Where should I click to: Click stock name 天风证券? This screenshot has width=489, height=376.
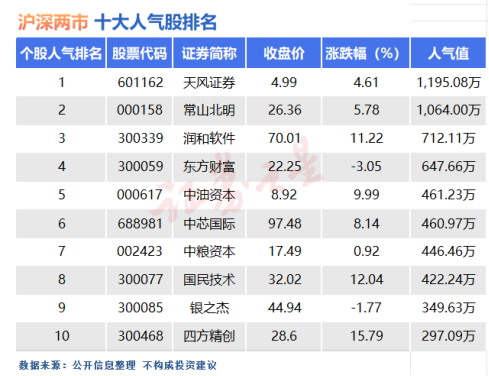(209, 83)
